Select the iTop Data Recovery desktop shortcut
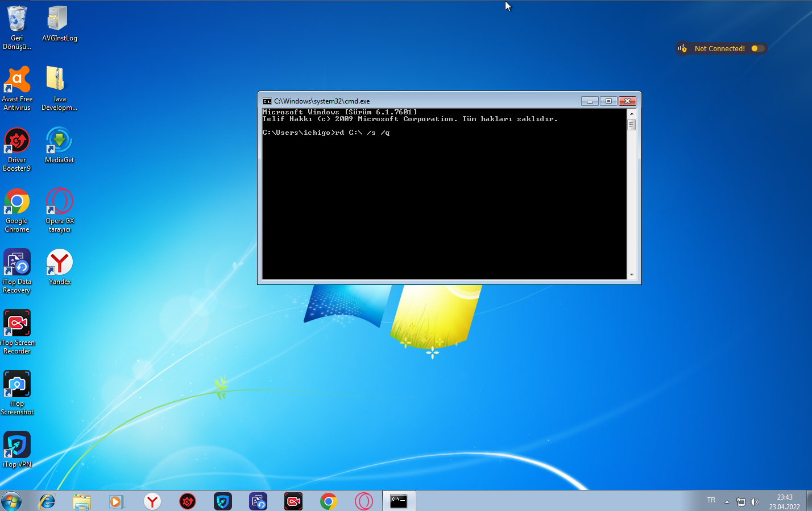This screenshot has width=812, height=511. (x=17, y=271)
